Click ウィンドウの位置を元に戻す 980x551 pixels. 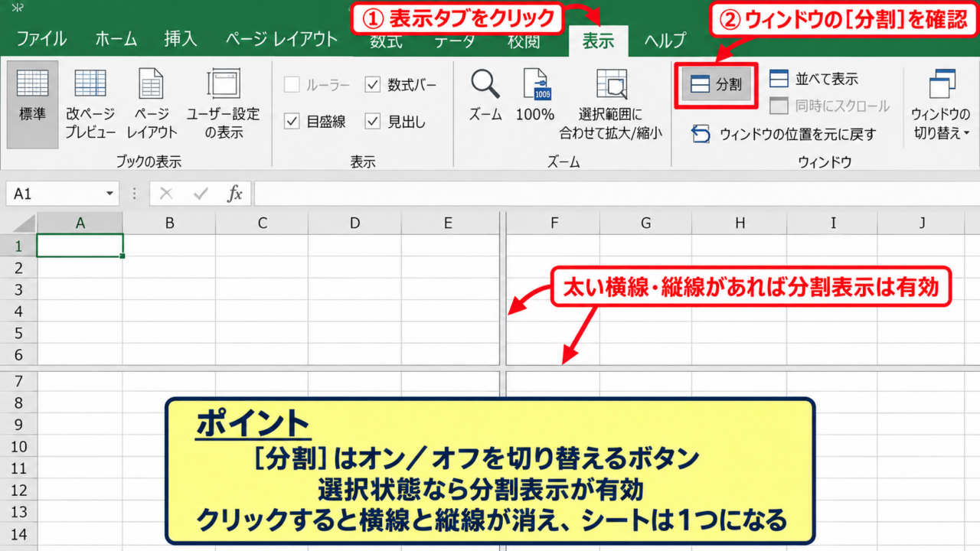click(783, 135)
